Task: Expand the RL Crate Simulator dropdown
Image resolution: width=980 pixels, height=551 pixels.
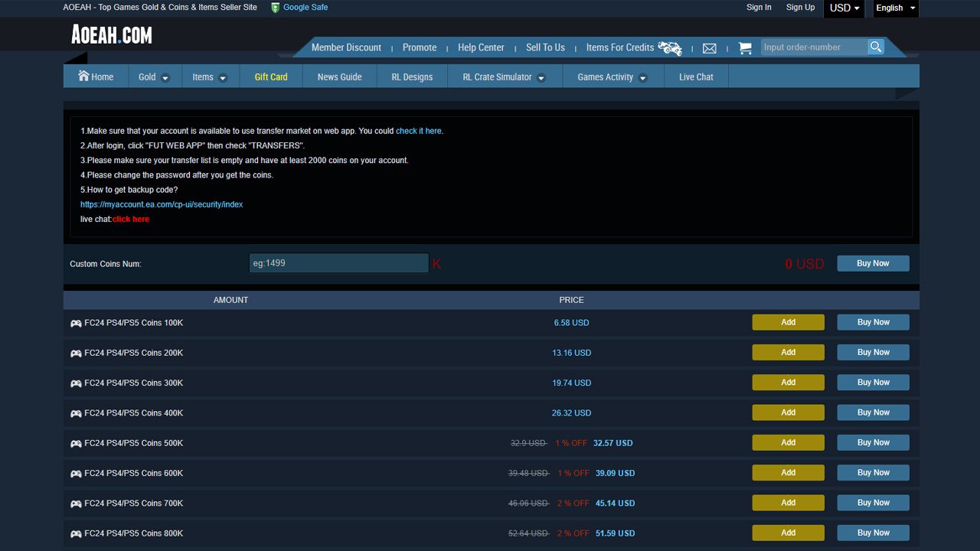Action: point(541,77)
